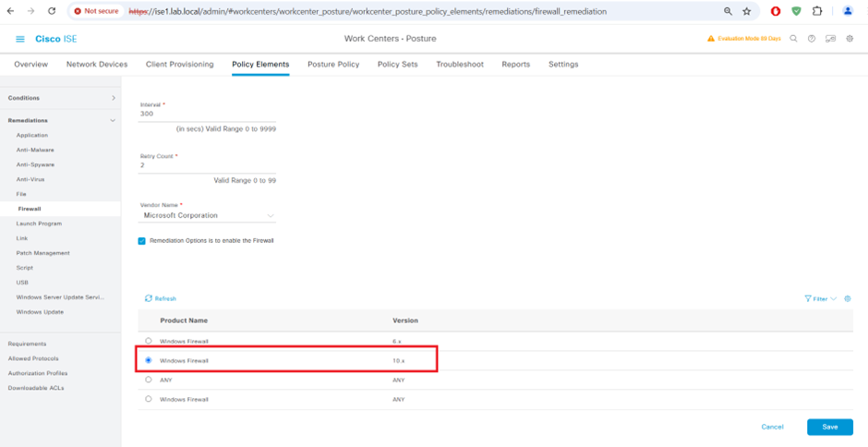868x447 pixels.
Task: Switch to the Troubleshoot tab
Action: 460,65
